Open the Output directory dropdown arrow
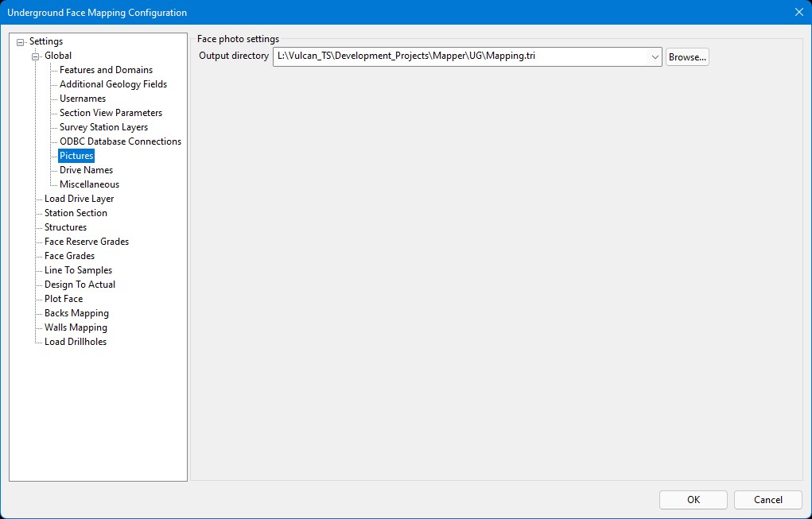812x519 pixels. [655, 57]
